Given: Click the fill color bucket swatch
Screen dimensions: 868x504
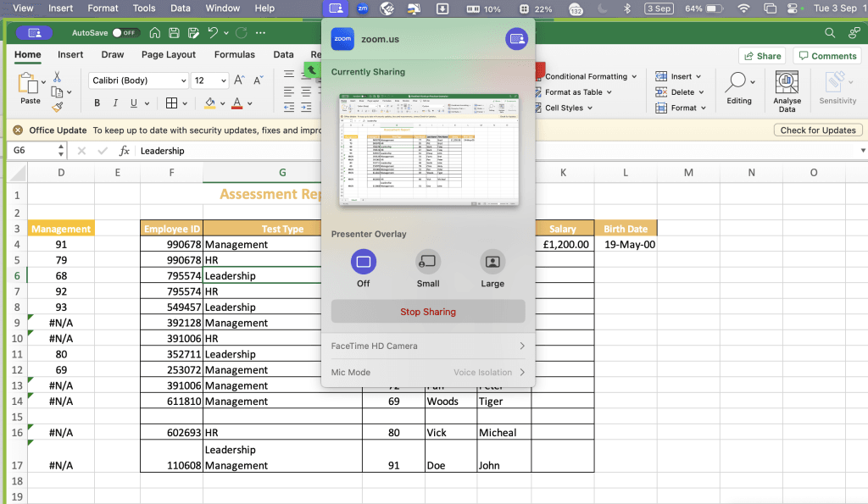Looking at the screenshot, I should (x=210, y=102).
